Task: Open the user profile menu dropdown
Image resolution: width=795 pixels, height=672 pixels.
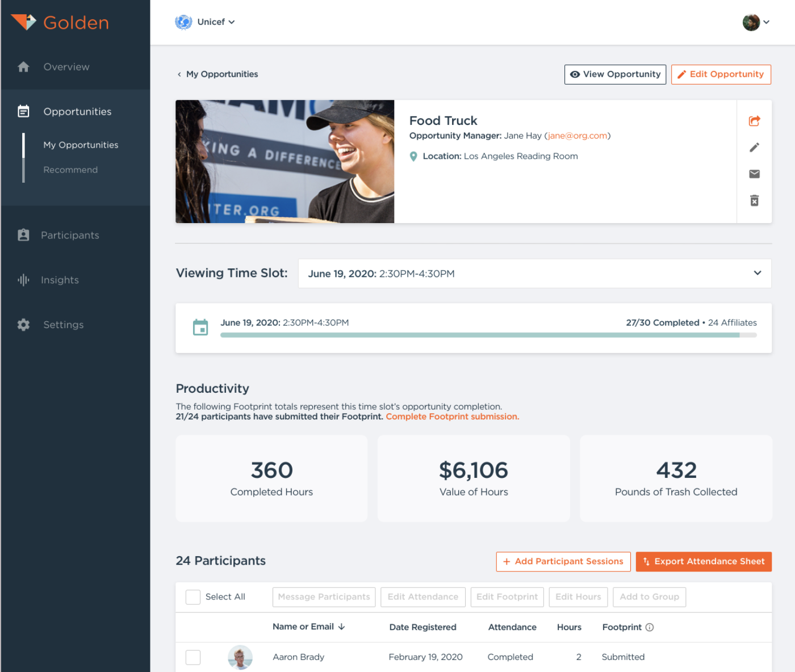Action: (x=756, y=22)
